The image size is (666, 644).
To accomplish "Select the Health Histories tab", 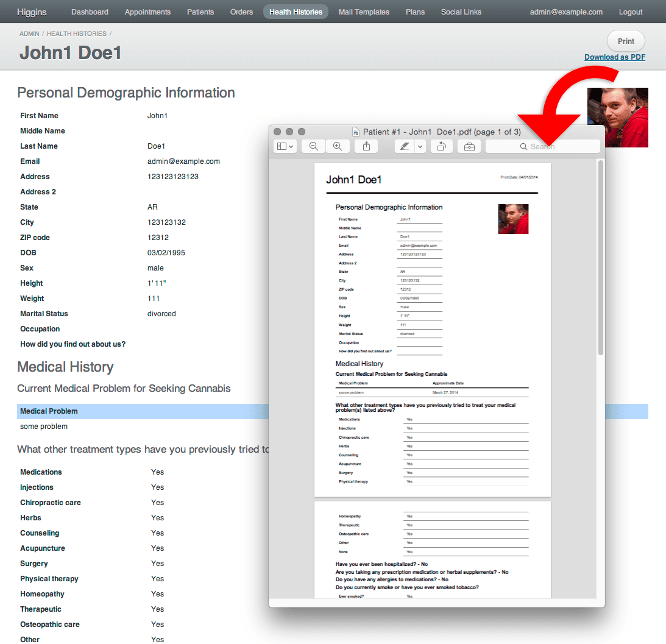I will coord(296,12).
